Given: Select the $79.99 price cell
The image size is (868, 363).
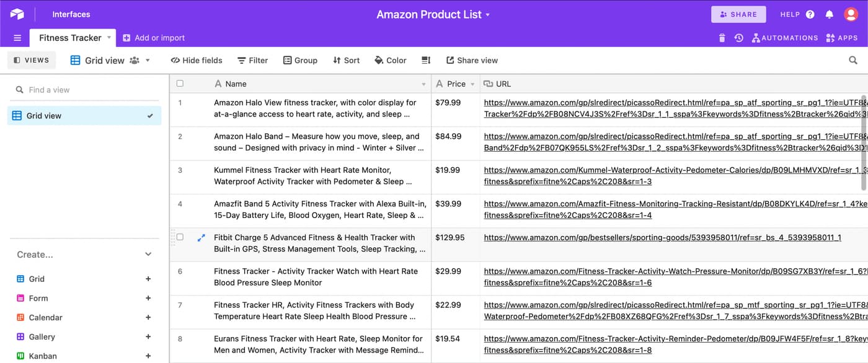Looking at the screenshot, I should pyautogui.click(x=456, y=110).
